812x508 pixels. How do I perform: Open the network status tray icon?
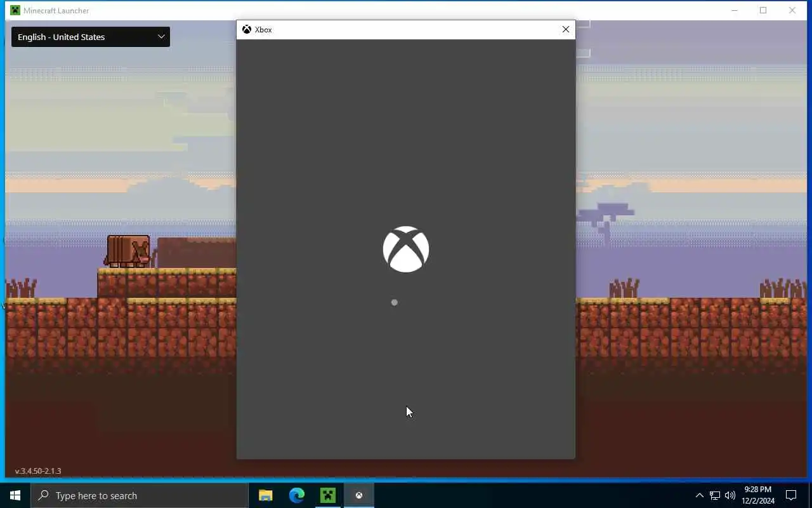[x=715, y=495]
